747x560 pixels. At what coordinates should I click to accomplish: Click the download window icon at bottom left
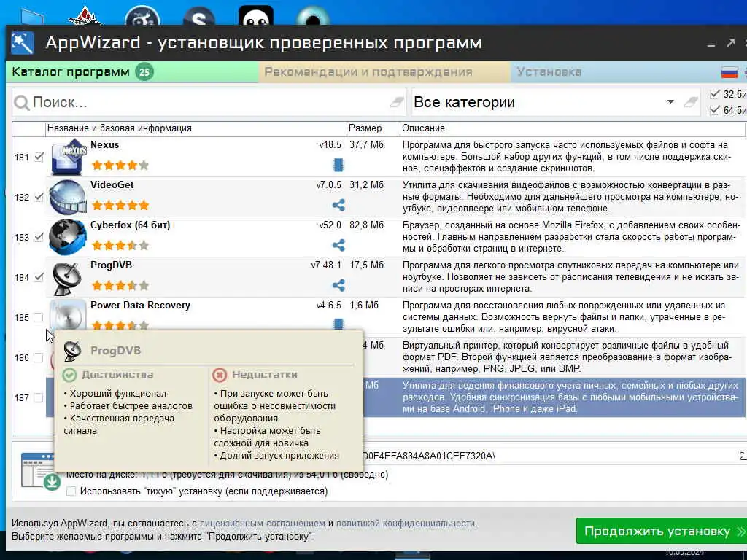point(41,471)
